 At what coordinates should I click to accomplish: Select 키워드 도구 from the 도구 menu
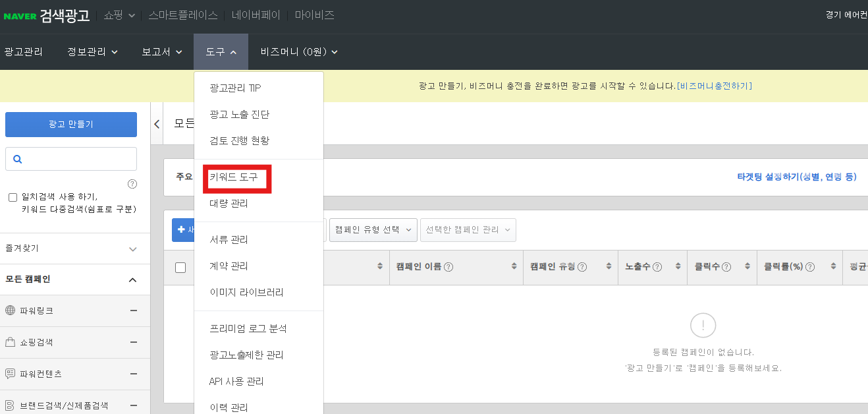(235, 178)
